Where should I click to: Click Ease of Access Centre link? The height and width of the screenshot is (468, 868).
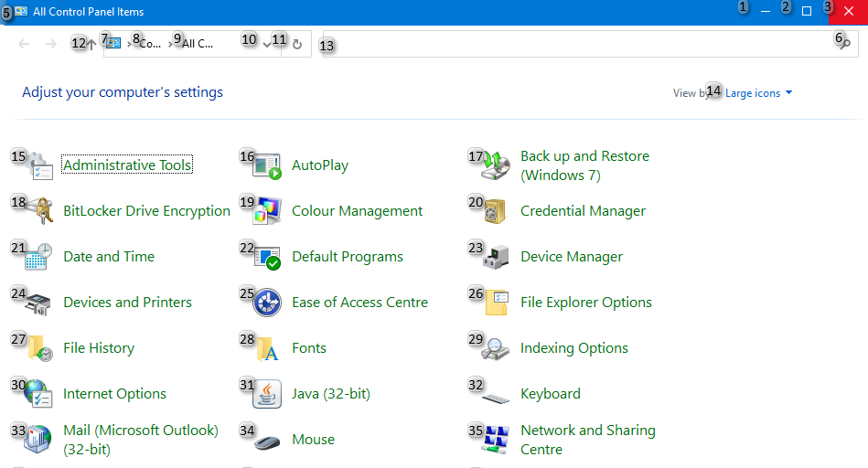click(x=359, y=303)
